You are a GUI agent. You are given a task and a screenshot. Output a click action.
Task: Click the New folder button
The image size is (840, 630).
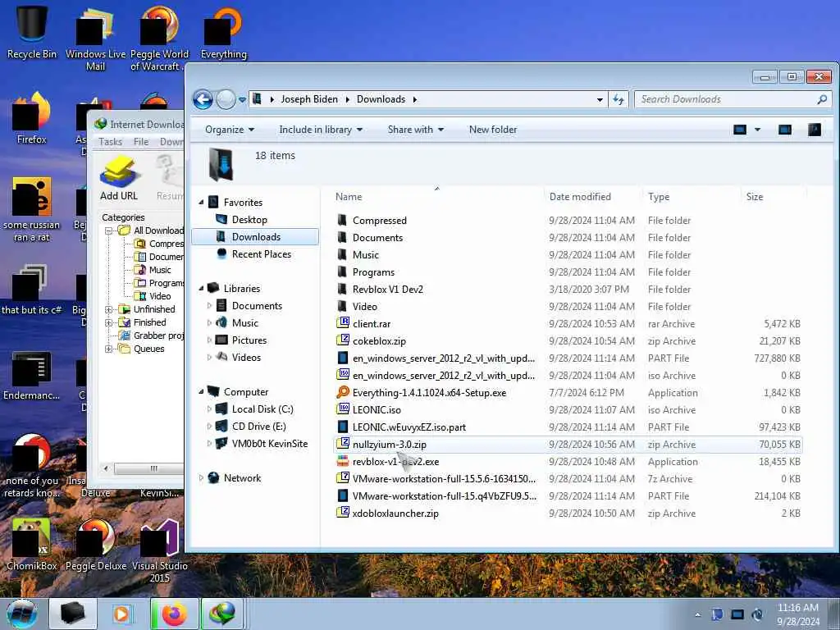click(x=493, y=130)
